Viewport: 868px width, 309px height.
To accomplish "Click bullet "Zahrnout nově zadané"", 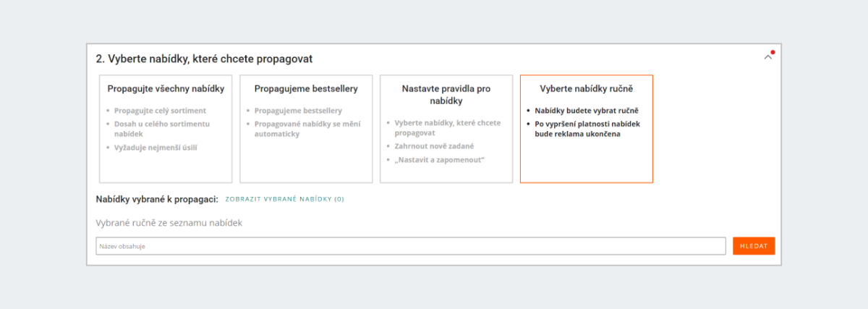I will [434, 146].
